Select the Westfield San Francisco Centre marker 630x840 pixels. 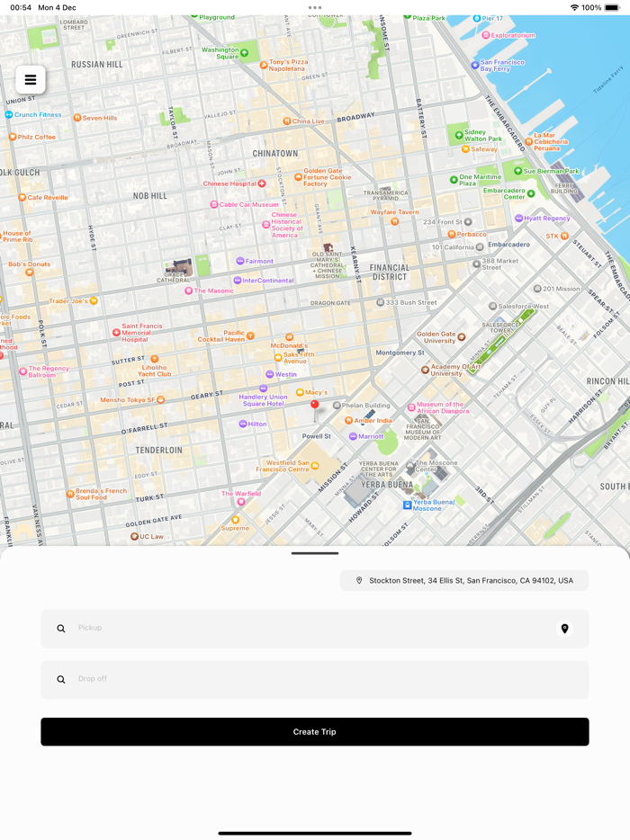(315, 466)
